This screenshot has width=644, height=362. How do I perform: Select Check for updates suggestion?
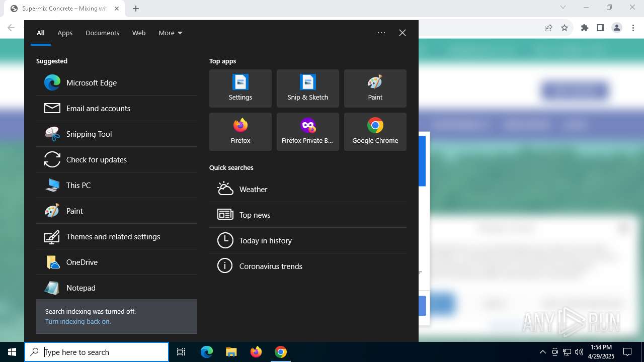117,159
